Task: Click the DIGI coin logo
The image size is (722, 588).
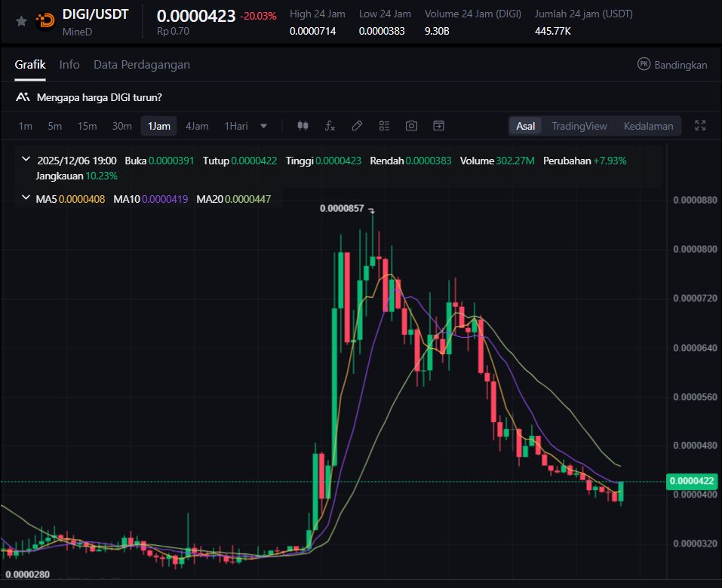Action: [45, 21]
